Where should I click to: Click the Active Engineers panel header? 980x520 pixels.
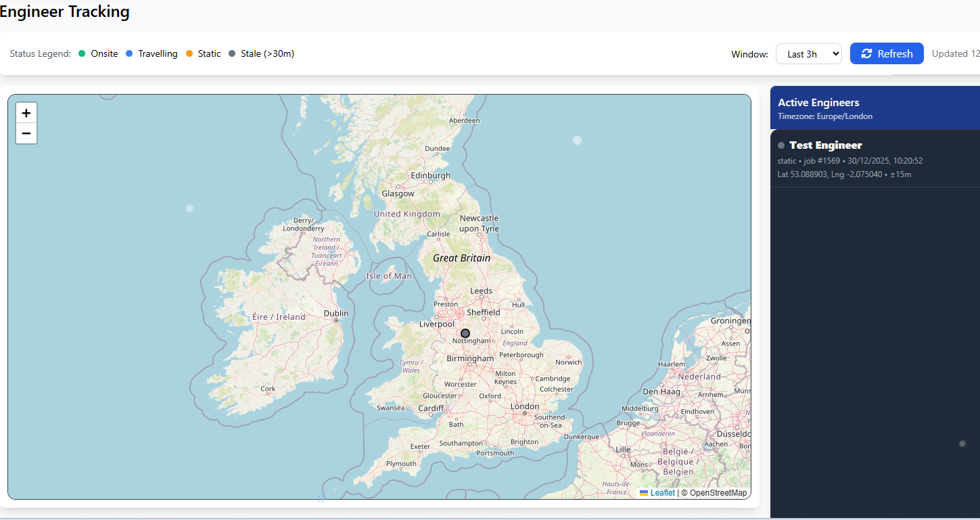click(875, 108)
